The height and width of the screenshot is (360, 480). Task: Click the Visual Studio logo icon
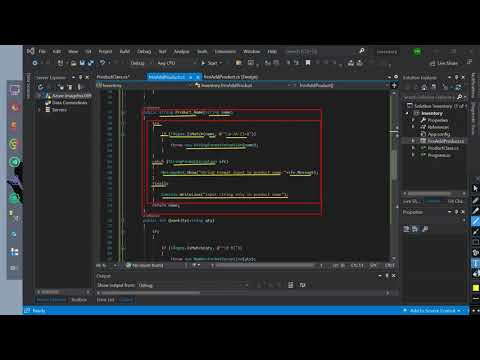31,51
